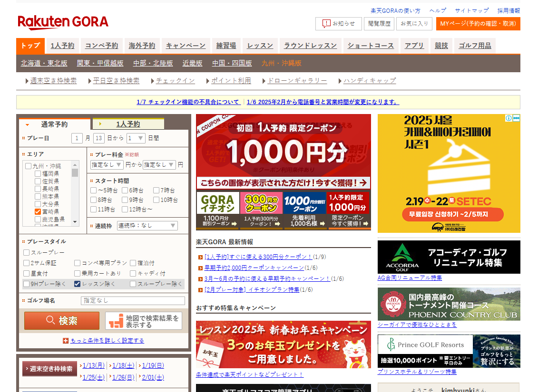This screenshot has width=538, height=392.
Task: Open the Prince GOLF Resorts banner
Action: pyautogui.click(x=449, y=351)
